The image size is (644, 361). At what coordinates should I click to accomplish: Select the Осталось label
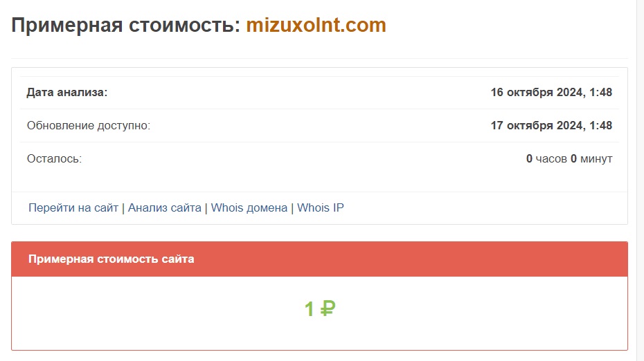point(54,158)
